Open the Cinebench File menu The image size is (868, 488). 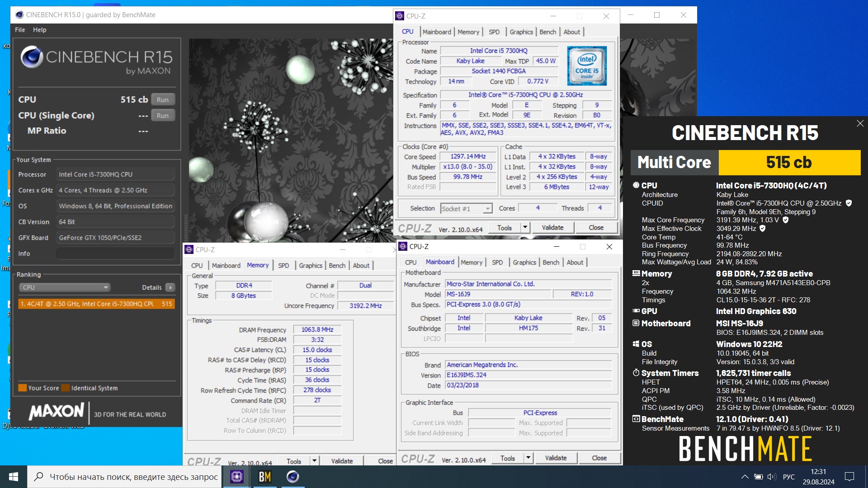coord(20,30)
